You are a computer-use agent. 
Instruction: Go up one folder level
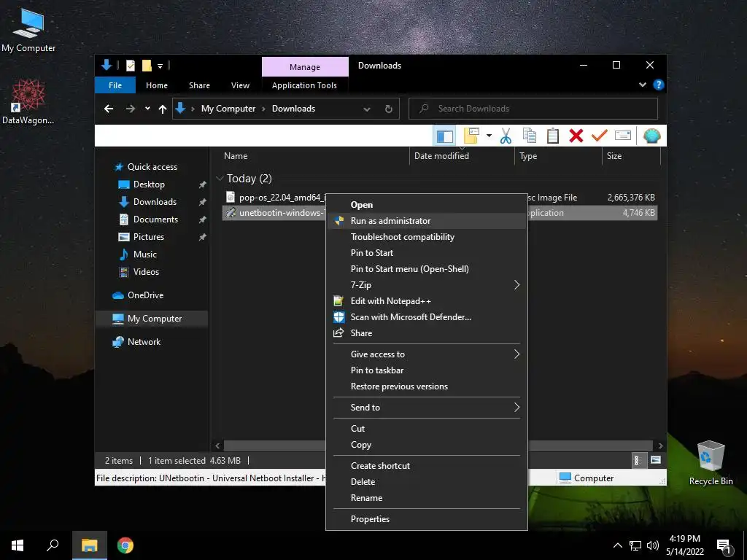[x=163, y=109]
